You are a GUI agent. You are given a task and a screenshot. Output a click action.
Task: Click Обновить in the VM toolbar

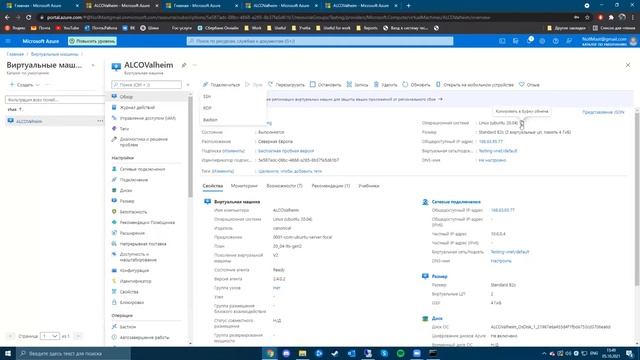(416, 85)
